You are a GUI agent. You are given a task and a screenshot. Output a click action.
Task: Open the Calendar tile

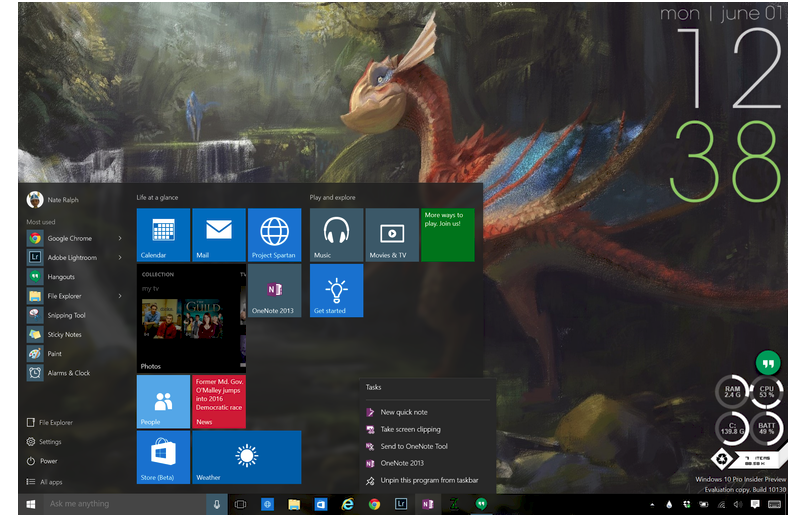(x=163, y=235)
